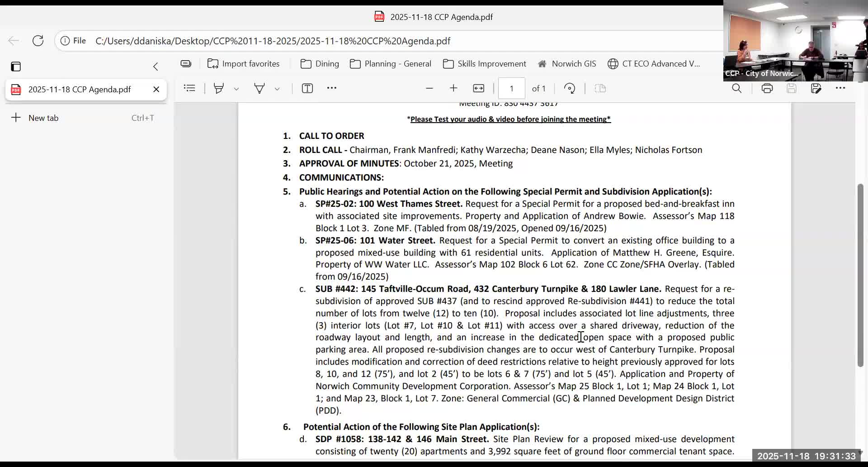
Task: Open the Norwich GIS favorite
Action: coord(567,63)
